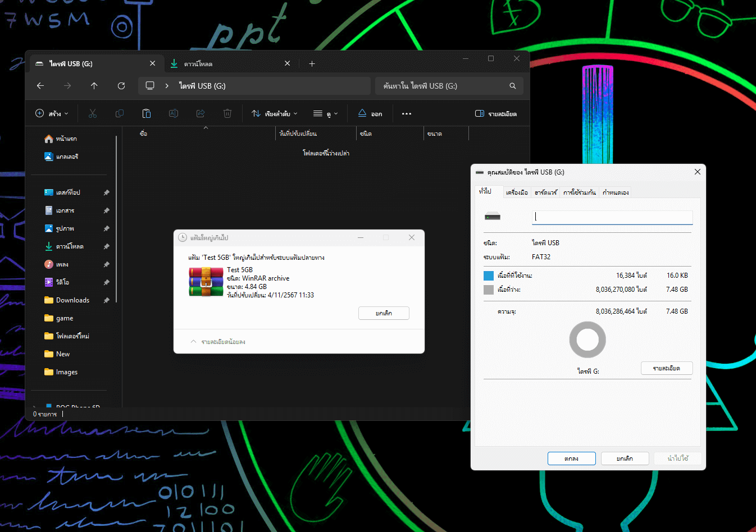
Task: Open the Images folder in sidebar
Action: (x=61, y=372)
